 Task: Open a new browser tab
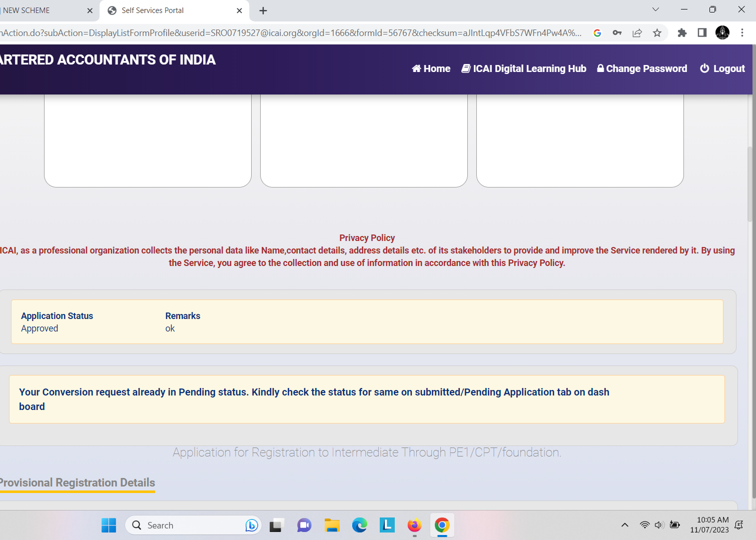coord(263,10)
